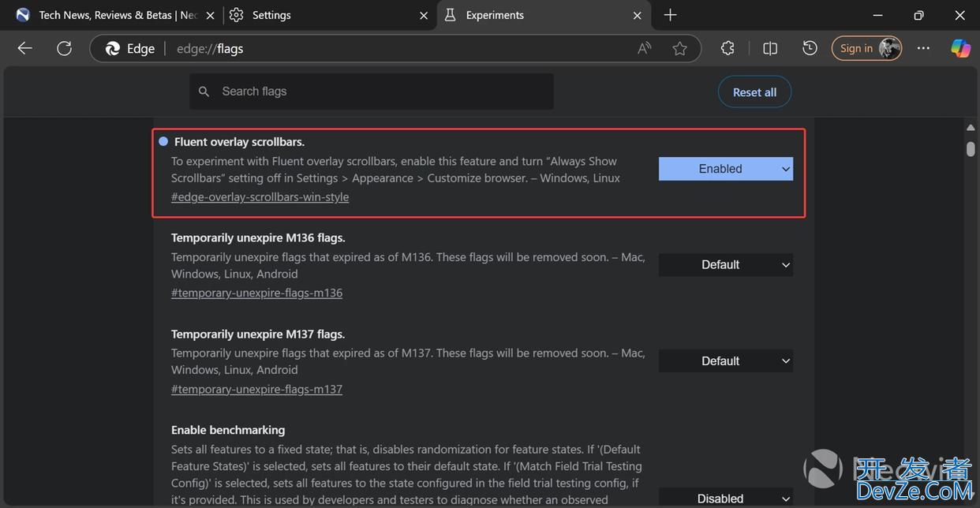Screen dimensions: 980x508
Task: Add this page to favorites with star icon
Action: click(x=679, y=48)
